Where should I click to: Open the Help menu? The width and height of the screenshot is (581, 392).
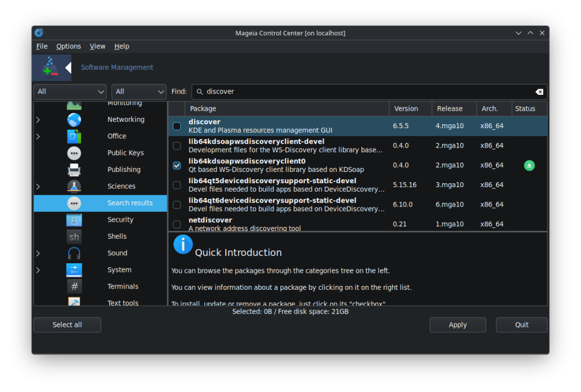[x=121, y=47]
